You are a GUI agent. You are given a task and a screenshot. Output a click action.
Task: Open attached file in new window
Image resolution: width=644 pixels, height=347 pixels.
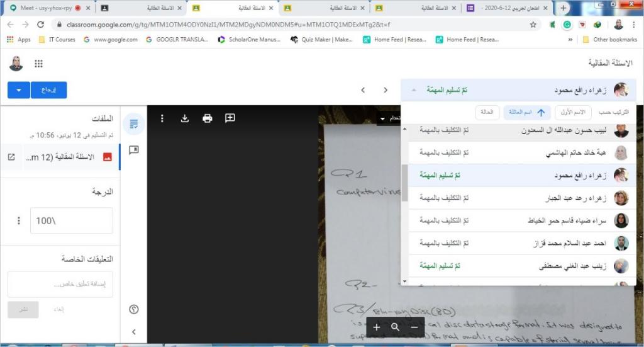pos(11,157)
